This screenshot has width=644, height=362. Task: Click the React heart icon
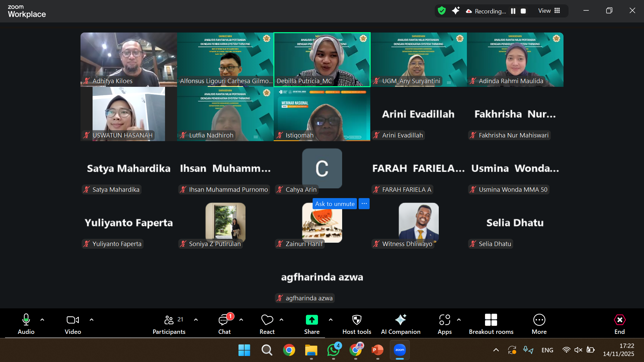click(x=267, y=320)
